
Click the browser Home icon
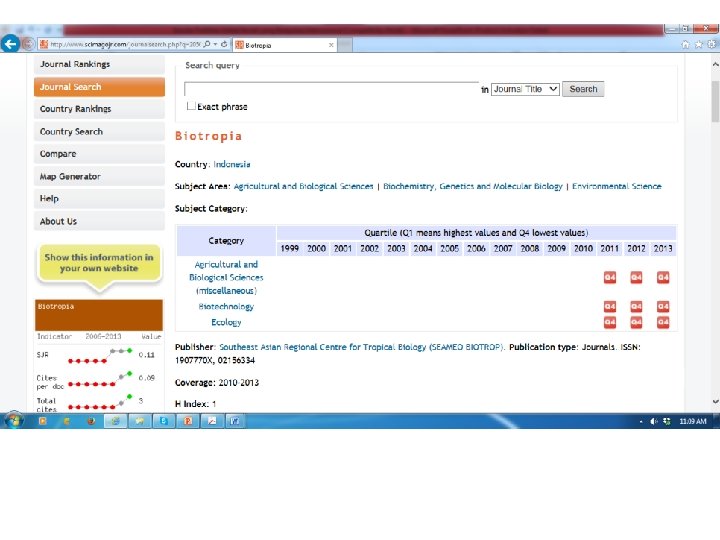tap(686, 44)
